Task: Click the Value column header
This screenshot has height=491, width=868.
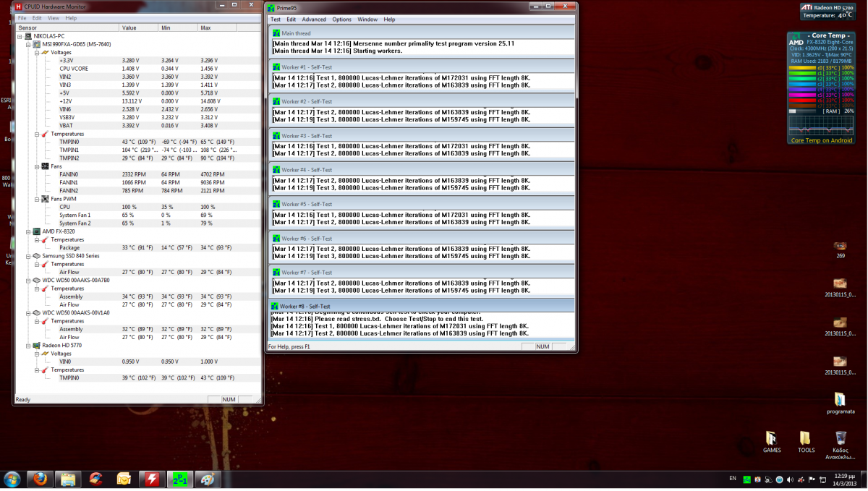Action: pyautogui.click(x=138, y=27)
